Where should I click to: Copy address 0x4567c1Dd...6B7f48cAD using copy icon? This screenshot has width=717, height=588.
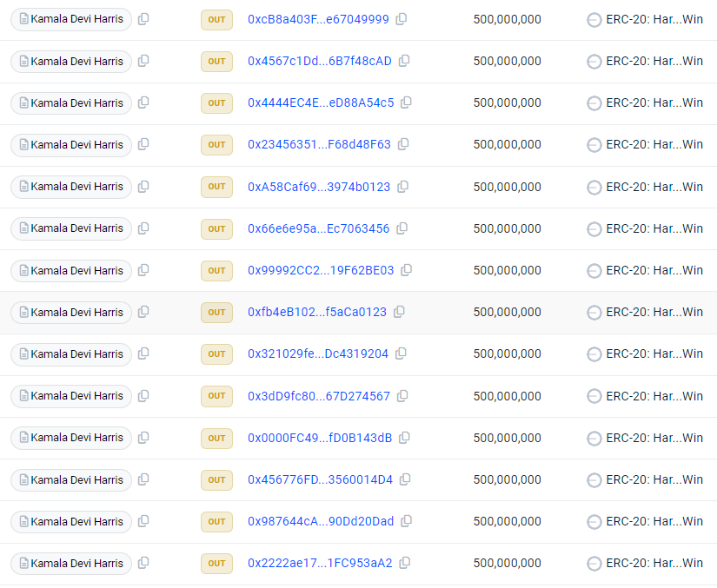pyautogui.click(x=404, y=61)
